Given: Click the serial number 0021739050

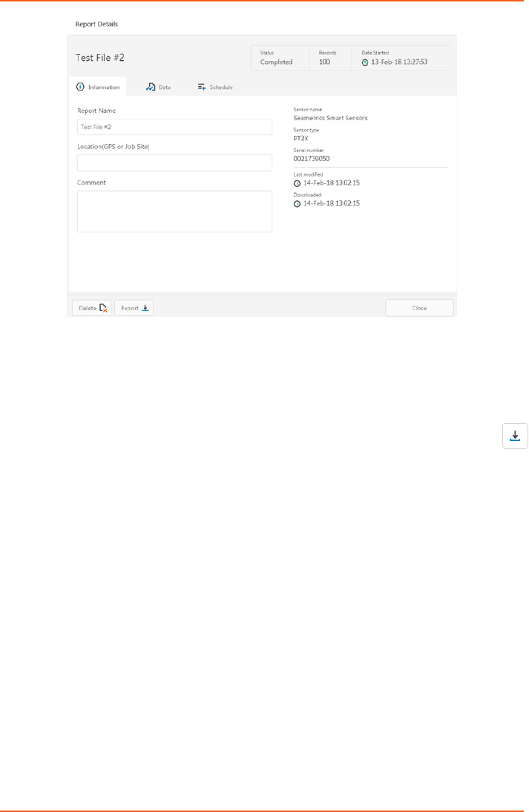Looking at the screenshot, I should 312,158.
